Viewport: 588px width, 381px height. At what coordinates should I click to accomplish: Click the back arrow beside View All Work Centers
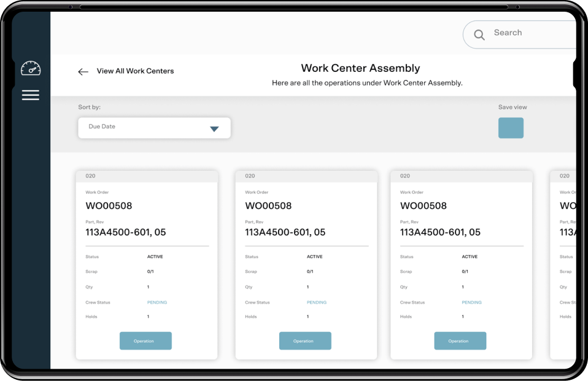(83, 71)
